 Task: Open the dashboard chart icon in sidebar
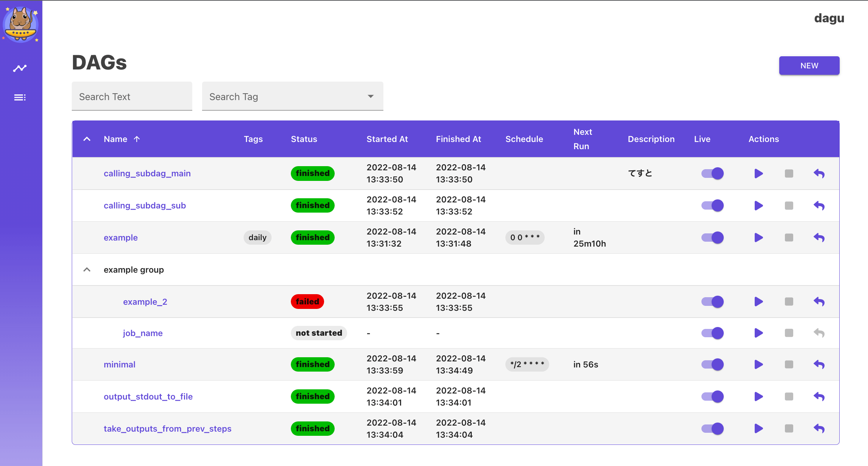point(20,68)
